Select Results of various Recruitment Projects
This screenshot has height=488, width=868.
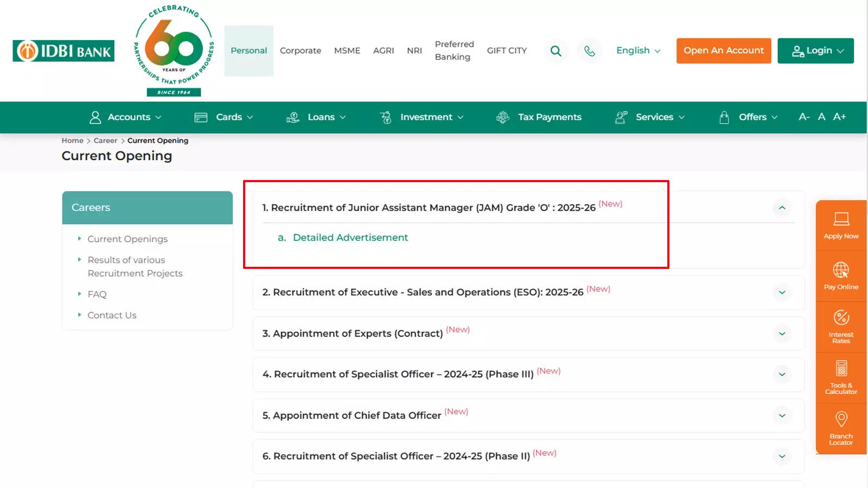pos(135,266)
